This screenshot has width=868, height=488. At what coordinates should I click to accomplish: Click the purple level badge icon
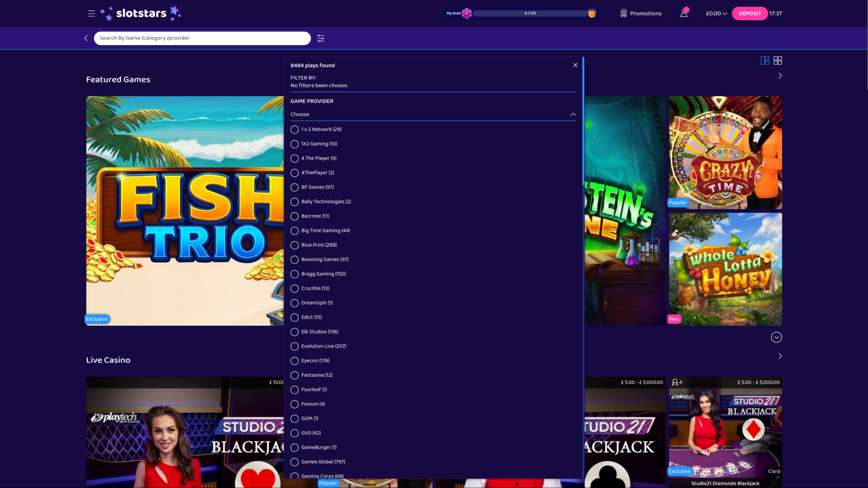[x=467, y=14]
